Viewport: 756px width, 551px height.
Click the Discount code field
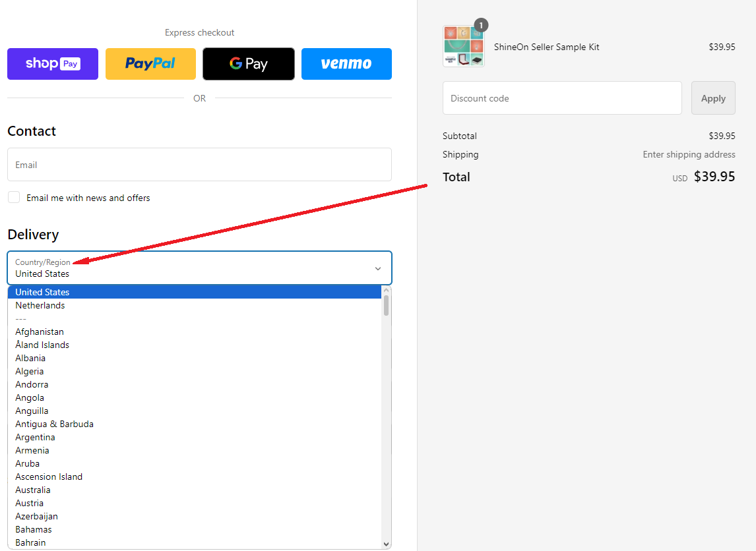pos(562,98)
